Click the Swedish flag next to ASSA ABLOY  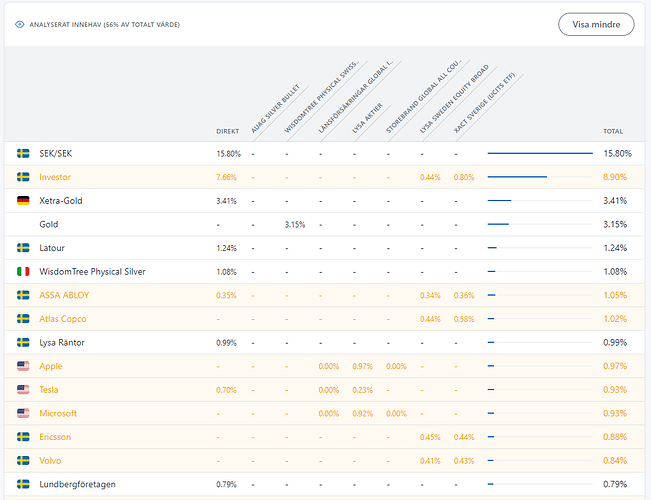click(23, 295)
